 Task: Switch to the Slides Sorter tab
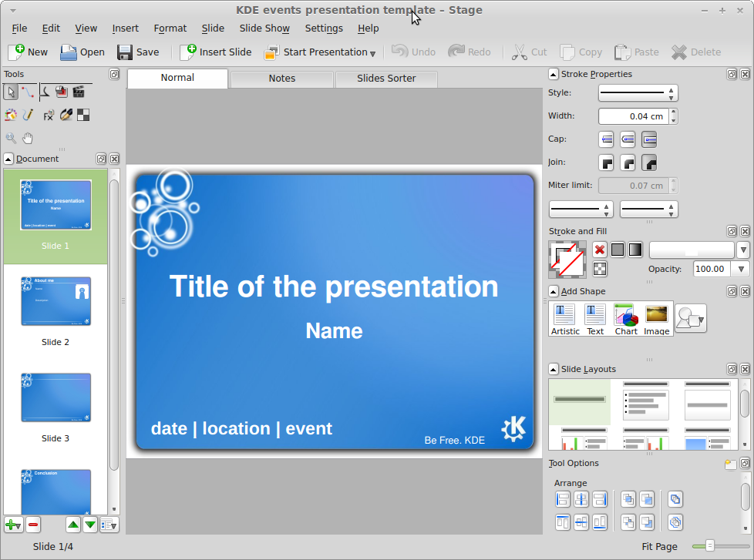pos(386,79)
